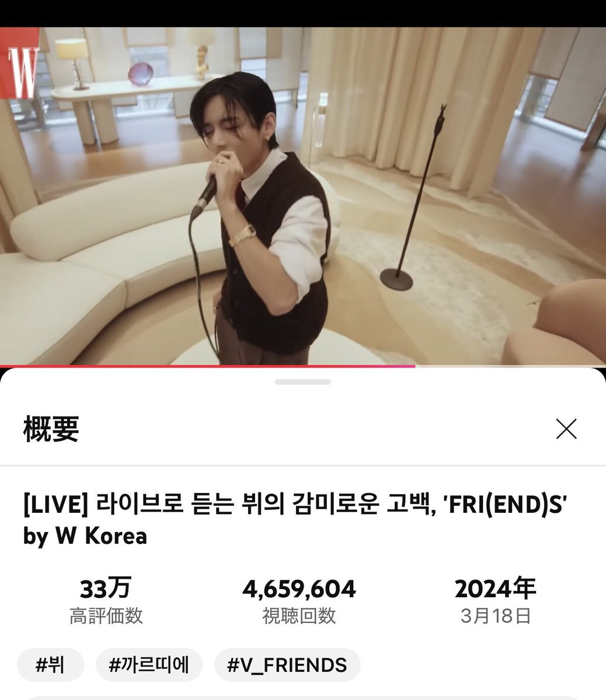This screenshot has height=700, width=606.
Task: Select the 4,659,604 view count
Action: click(299, 589)
